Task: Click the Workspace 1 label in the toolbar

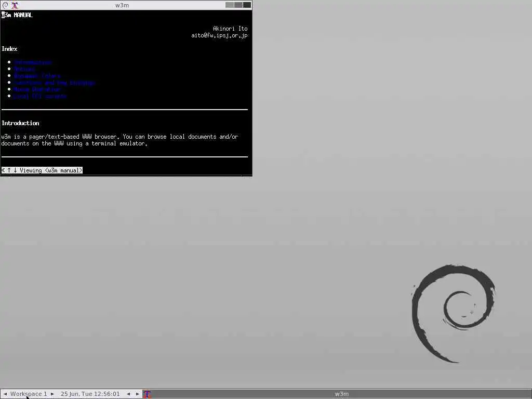Action: pyautogui.click(x=29, y=394)
